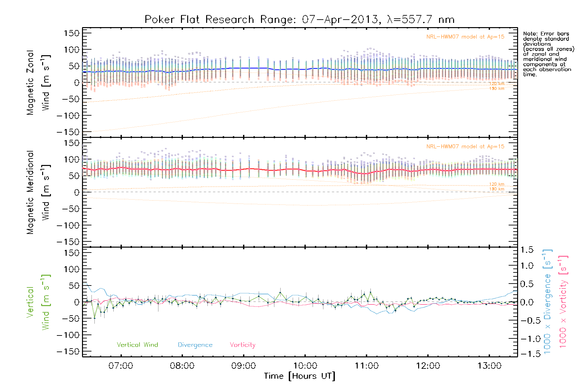Click the 07:00 time axis tick label
This screenshot has width=588, height=392.
[x=121, y=366]
